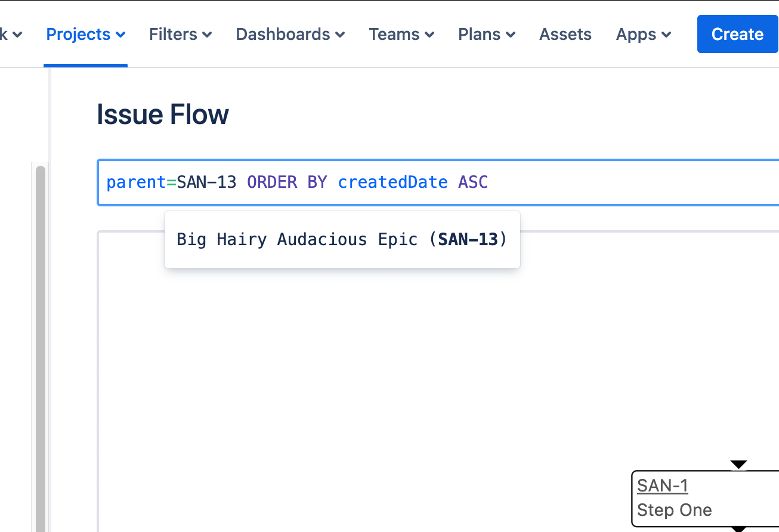Open the Apps dropdown menu
This screenshot has height=532, width=779.
tap(644, 35)
